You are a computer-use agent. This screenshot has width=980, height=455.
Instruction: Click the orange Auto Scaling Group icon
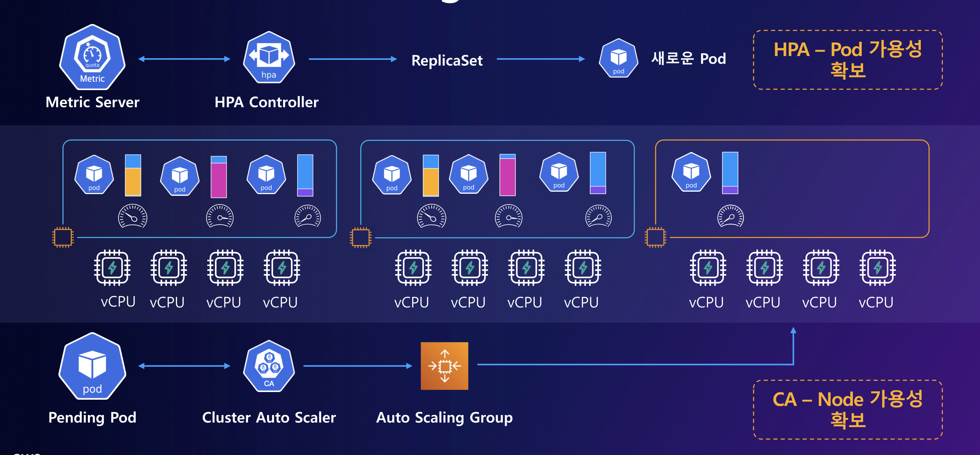click(444, 366)
